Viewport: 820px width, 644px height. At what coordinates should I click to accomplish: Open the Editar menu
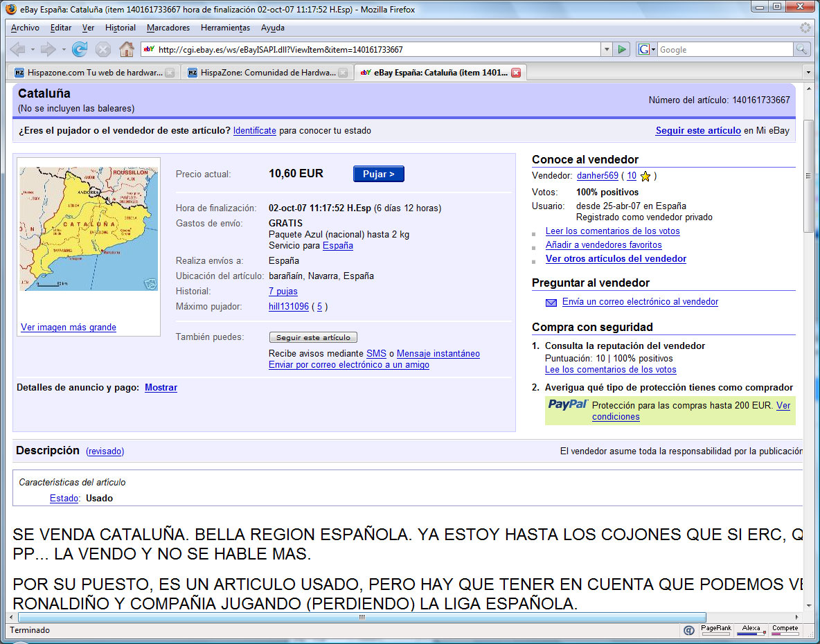[x=61, y=28]
